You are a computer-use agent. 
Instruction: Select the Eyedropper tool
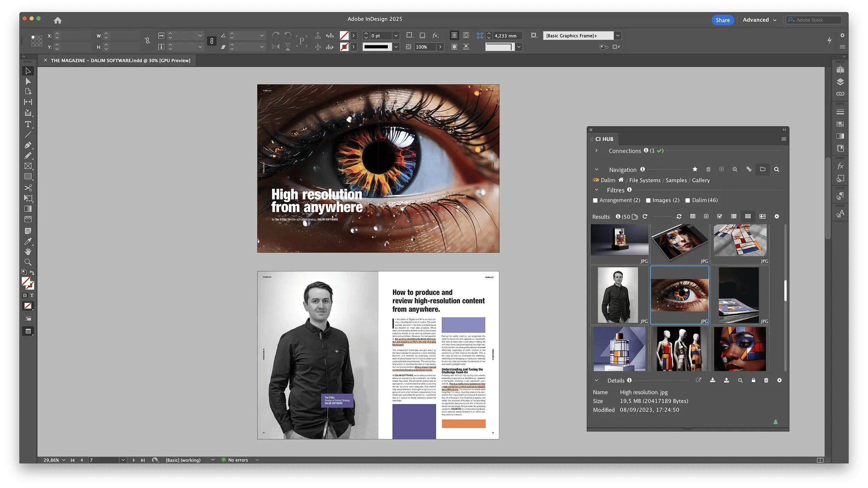pos(28,241)
